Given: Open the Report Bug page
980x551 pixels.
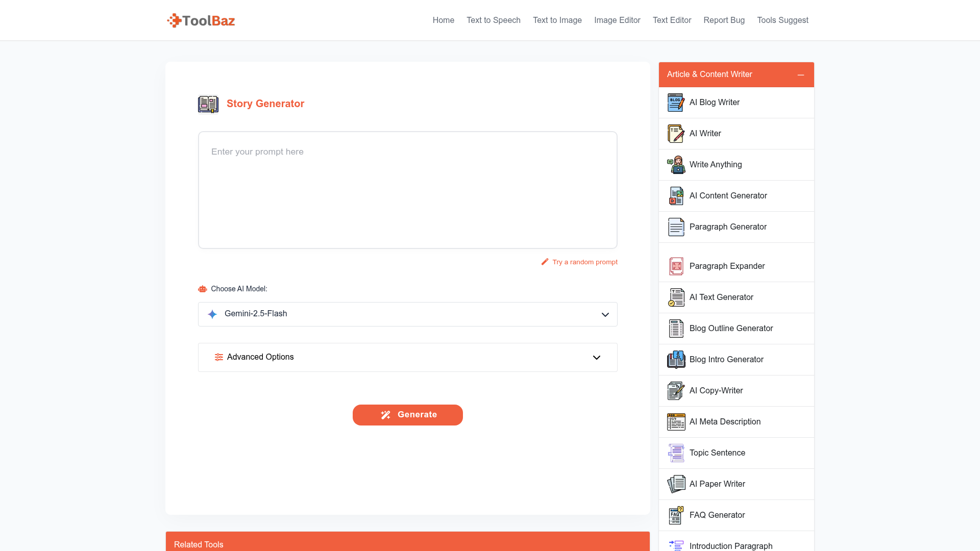Looking at the screenshot, I should point(724,20).
